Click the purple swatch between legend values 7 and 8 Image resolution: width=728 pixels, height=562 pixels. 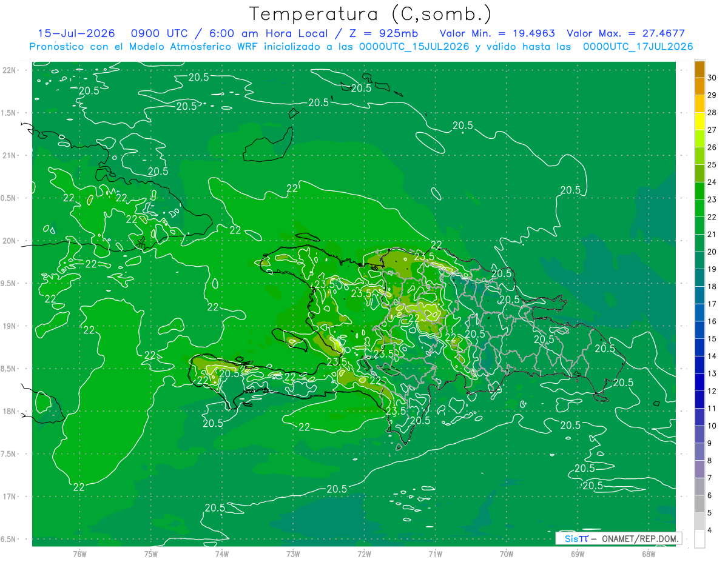[699, 469]
